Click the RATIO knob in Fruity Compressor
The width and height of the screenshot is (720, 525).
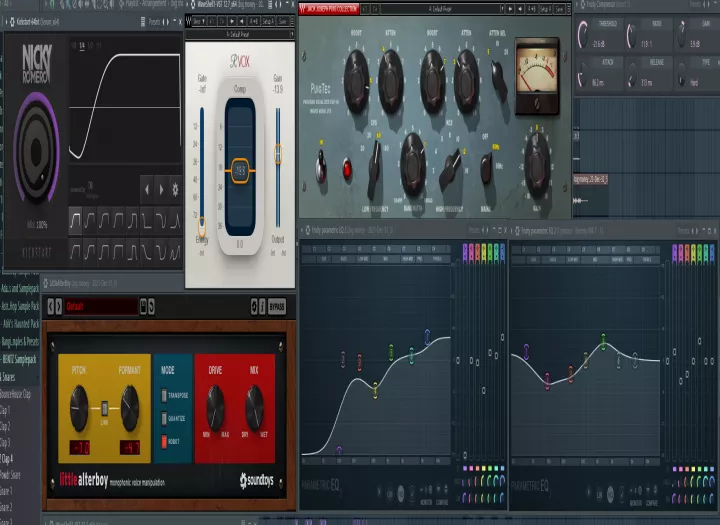click(x=632, y=34)
